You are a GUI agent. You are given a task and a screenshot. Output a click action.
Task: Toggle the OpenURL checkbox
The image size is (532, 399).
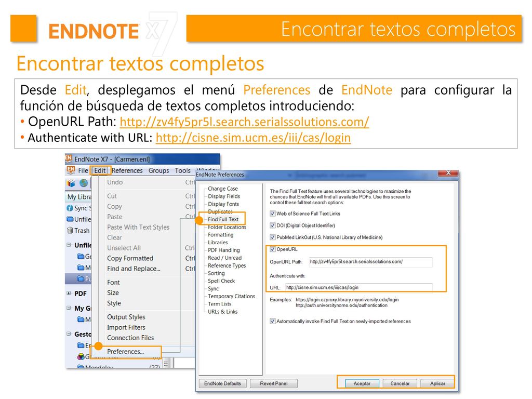tap(272, 249)
